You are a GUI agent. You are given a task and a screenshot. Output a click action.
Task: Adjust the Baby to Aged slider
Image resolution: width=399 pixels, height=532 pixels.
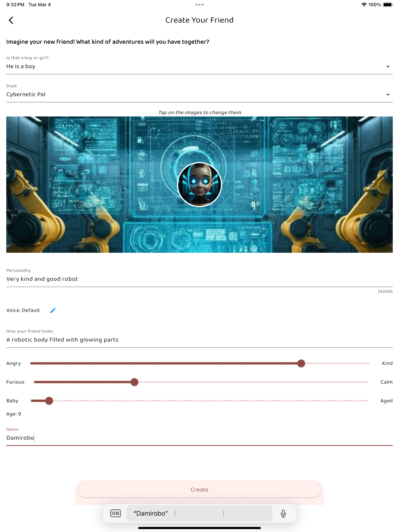tap(199, 401)
